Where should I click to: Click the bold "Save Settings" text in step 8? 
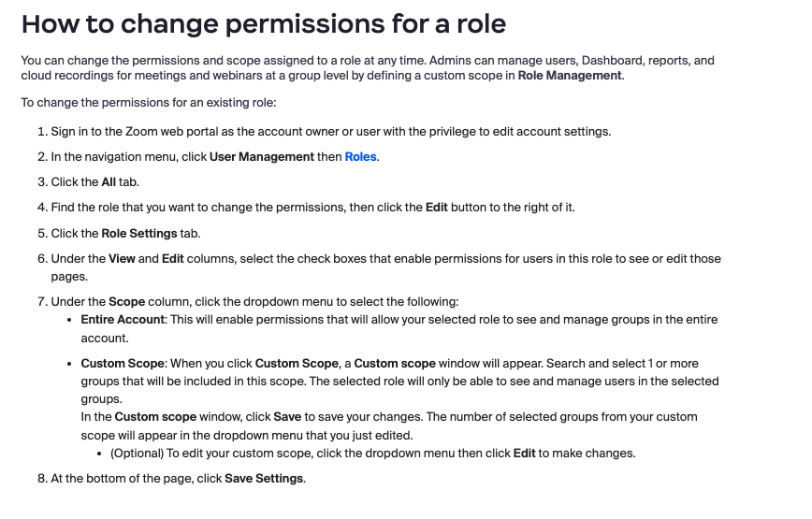click(x=264, y=479)
